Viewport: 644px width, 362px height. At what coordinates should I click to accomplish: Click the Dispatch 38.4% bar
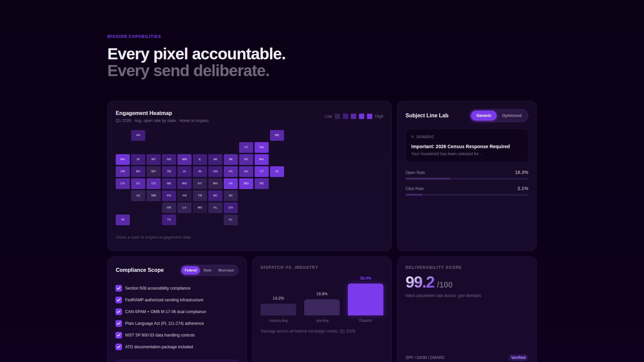click(366, 300)
